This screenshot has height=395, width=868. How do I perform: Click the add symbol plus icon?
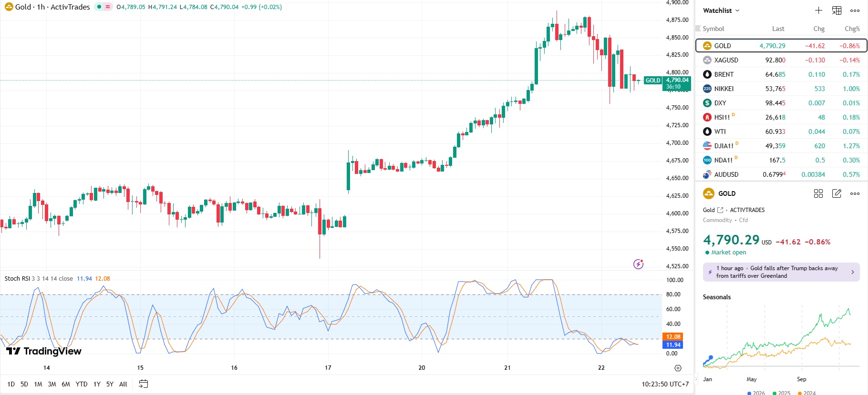(x=818, y=10)
